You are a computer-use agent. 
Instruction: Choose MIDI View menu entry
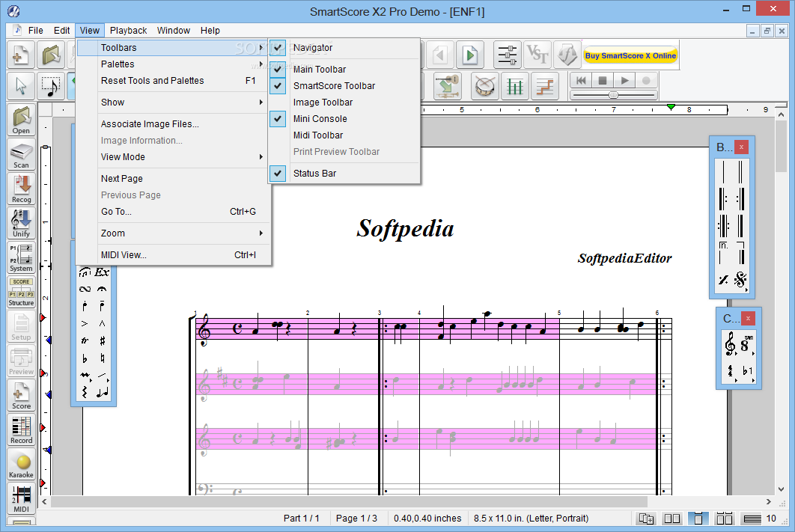click(172, 255)
